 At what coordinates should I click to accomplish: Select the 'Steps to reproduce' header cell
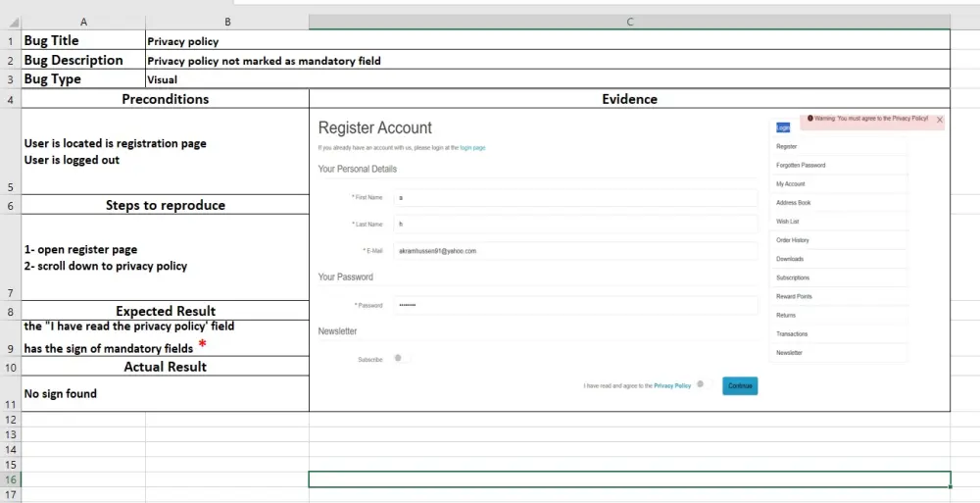point(165,205)
